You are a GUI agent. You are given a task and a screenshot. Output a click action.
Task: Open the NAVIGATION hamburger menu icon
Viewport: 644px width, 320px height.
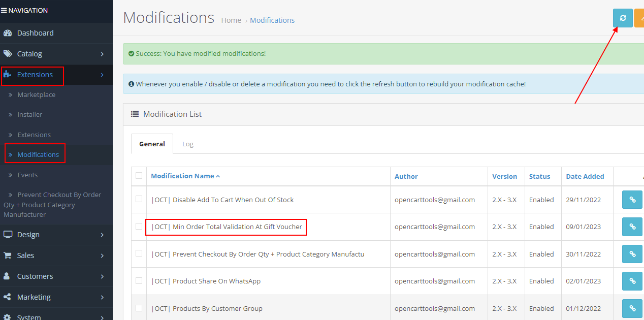point(6,10)
